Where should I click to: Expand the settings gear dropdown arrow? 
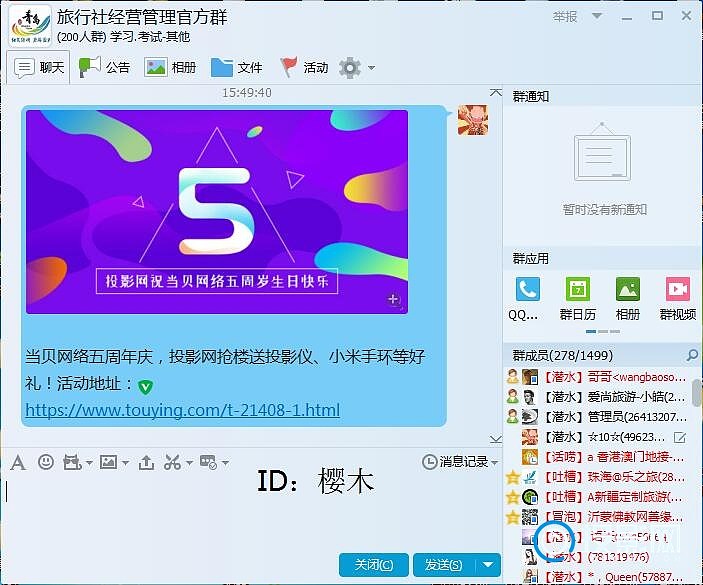tap(371, 68)
